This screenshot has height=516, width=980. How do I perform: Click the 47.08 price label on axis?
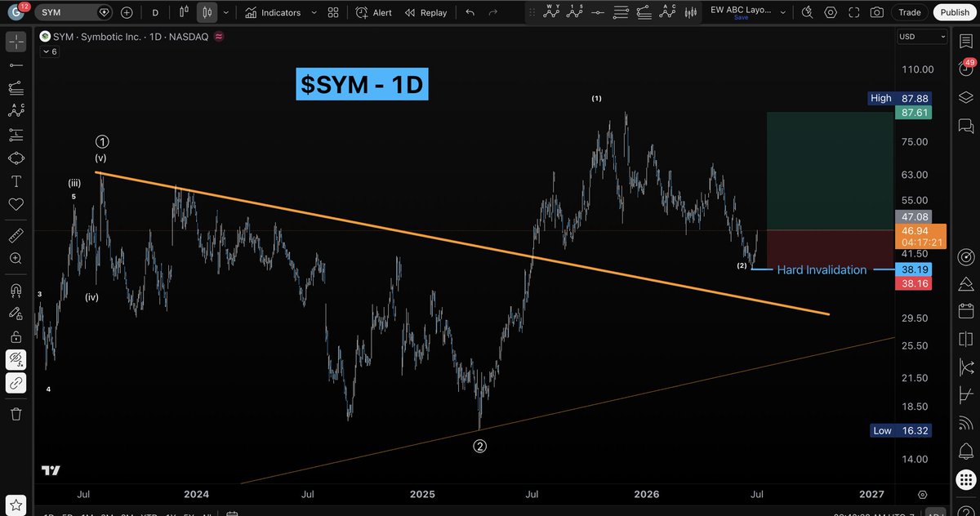[912, 216]
